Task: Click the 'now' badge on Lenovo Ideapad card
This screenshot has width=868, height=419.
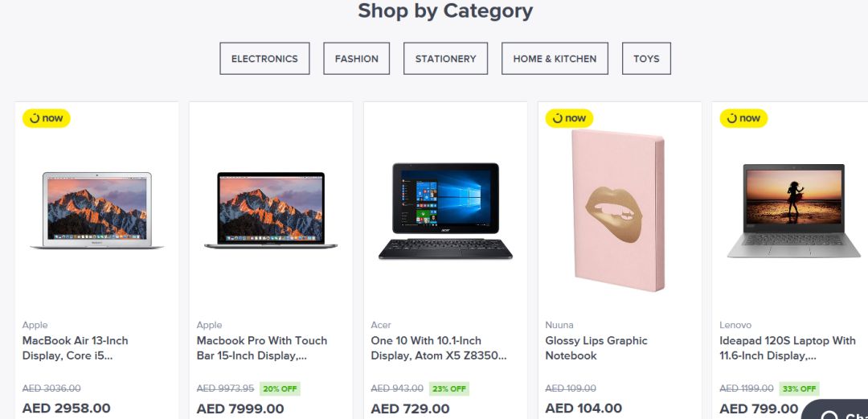Action: [x=743, y=118]
